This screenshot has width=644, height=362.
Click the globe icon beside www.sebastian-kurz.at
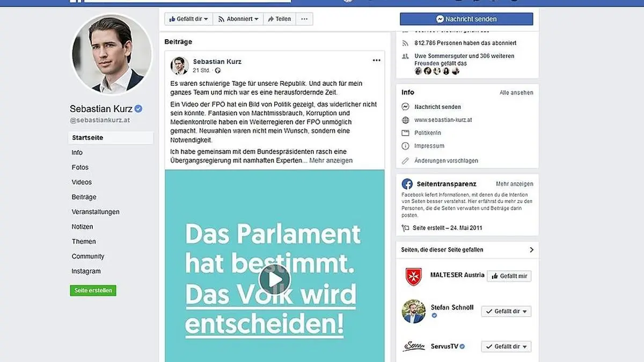[405, 120]
